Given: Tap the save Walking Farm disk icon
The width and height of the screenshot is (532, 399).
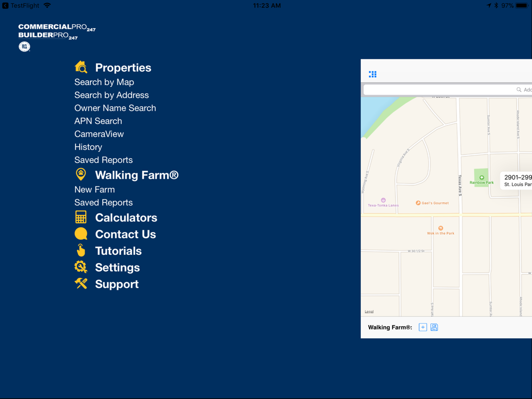Looking at the screenshot, I should (434, 327).
